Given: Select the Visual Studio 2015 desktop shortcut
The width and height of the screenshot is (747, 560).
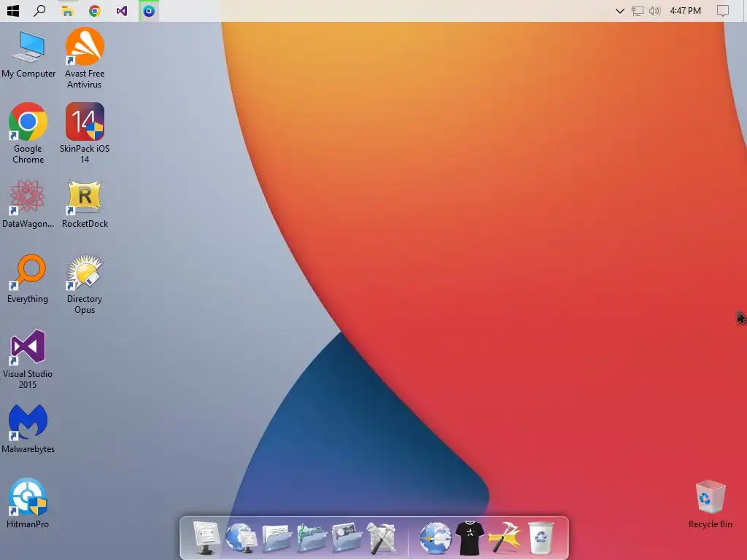Looking at the screenshot, I should click(28, 359).
